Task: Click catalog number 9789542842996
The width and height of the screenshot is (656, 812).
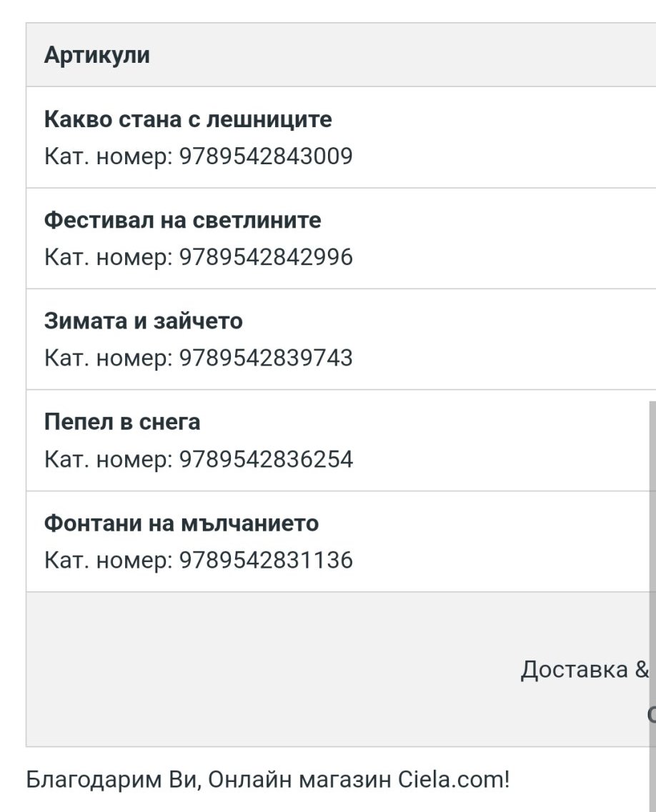Action: pyautogui.click(x=266, y=257)
